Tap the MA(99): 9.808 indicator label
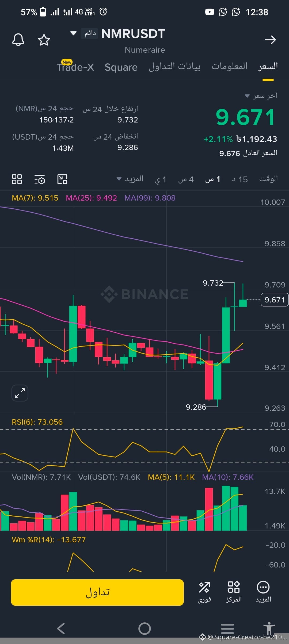Screen dimensions: 289x644 150,198
